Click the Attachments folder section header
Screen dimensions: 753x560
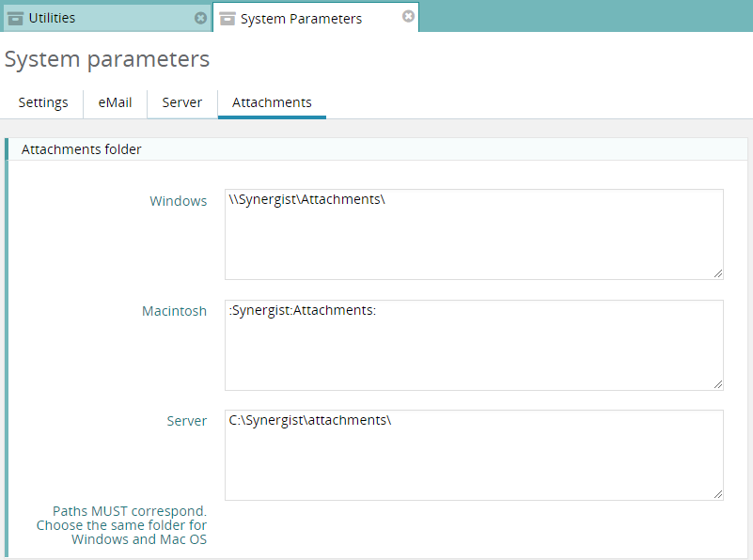[82, 149]
